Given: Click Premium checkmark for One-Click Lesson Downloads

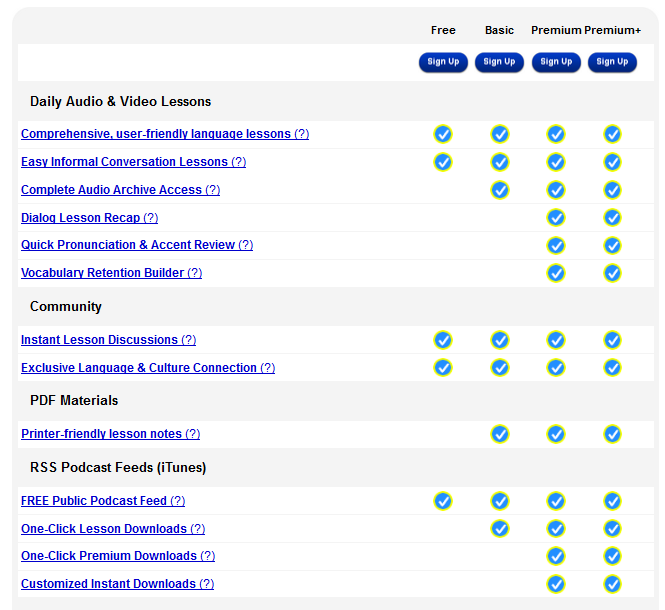Looking at the screenshot, I should [x=556, y=529].
